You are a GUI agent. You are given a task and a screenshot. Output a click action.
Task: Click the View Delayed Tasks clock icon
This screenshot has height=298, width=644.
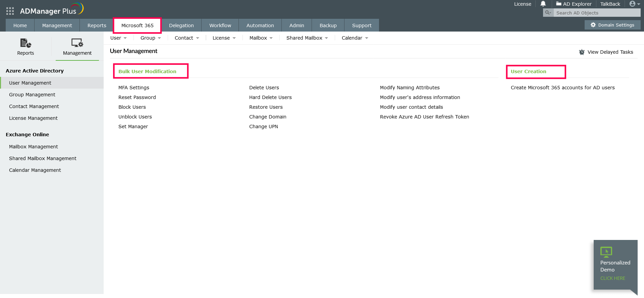point(582,52)
